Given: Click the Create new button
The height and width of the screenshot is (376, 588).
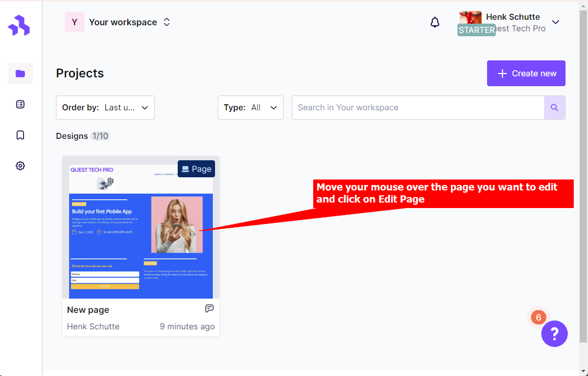Looking at the screenshot, I should [526, 73].
